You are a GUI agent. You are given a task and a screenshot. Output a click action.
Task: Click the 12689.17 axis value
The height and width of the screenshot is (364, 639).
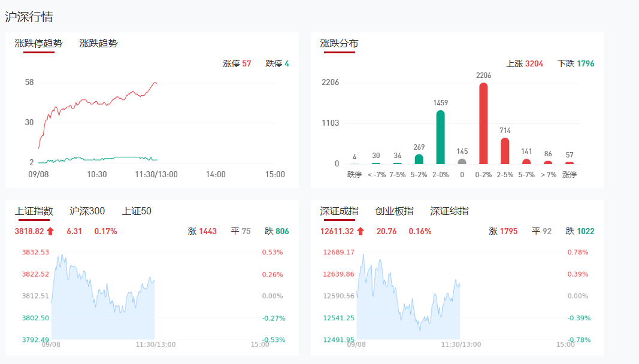pyautogui.click(x=338, y=252)
